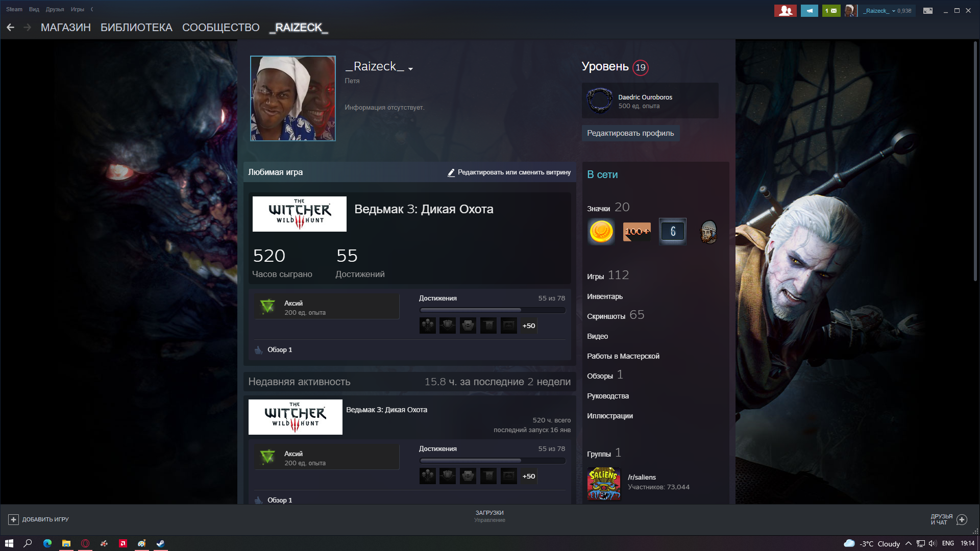Open Windows Start menu
This screenshot has height=551, width=980.
coord(9,543)
